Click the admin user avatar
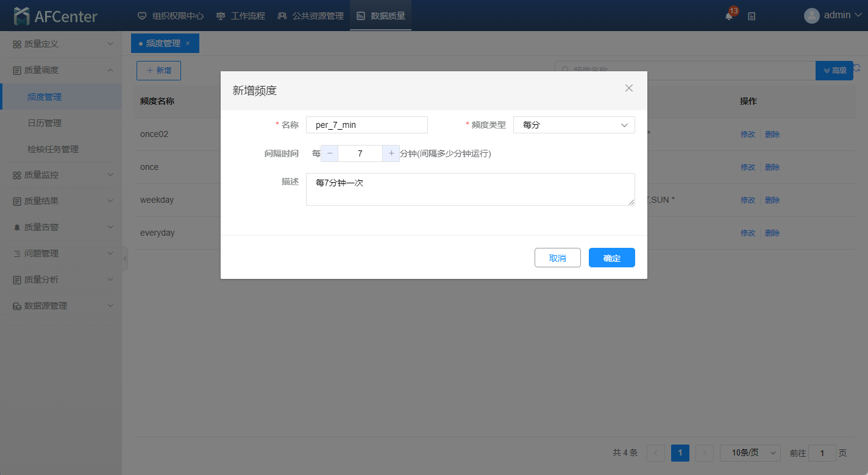Screen dimensions: 868x475 [x=811, y=16]
